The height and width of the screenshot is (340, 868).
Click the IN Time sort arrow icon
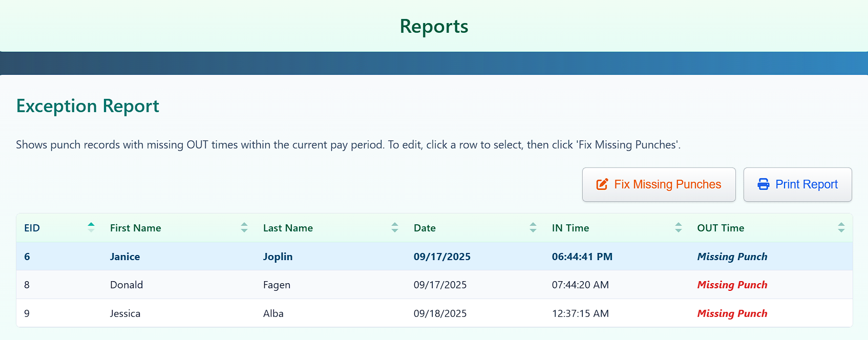point(679,227)
